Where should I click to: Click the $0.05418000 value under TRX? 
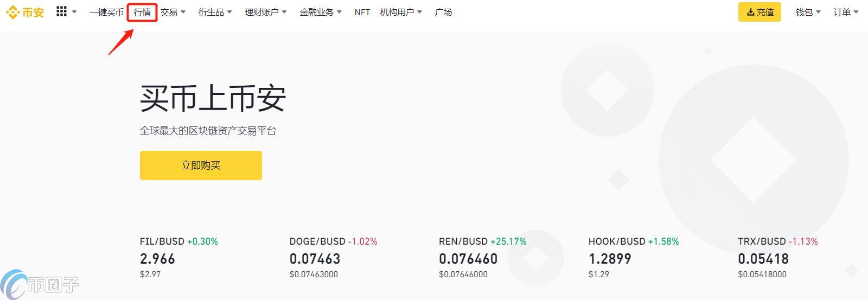(x=762, y=275)
